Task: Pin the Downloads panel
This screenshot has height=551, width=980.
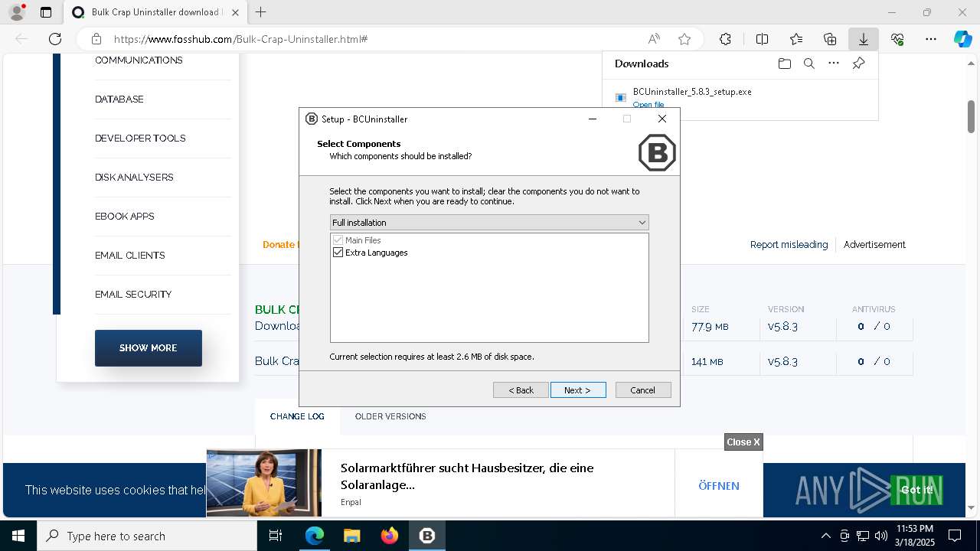Action: pos(858,64)
